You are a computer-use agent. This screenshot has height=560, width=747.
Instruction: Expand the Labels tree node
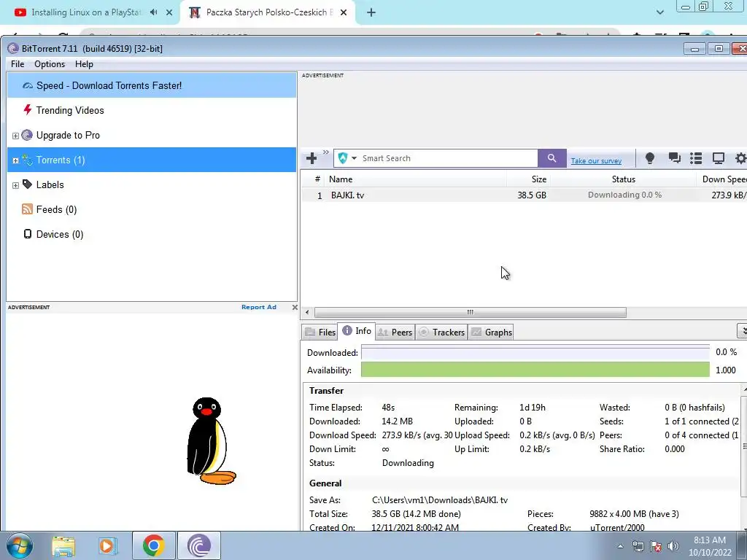[16, 185]
